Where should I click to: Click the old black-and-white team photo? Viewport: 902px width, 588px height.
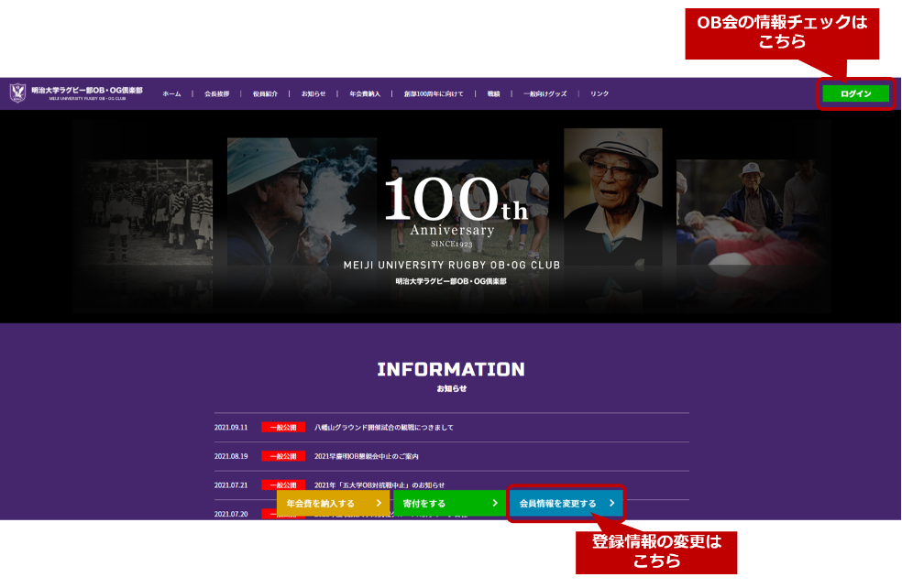click(144, 212)
